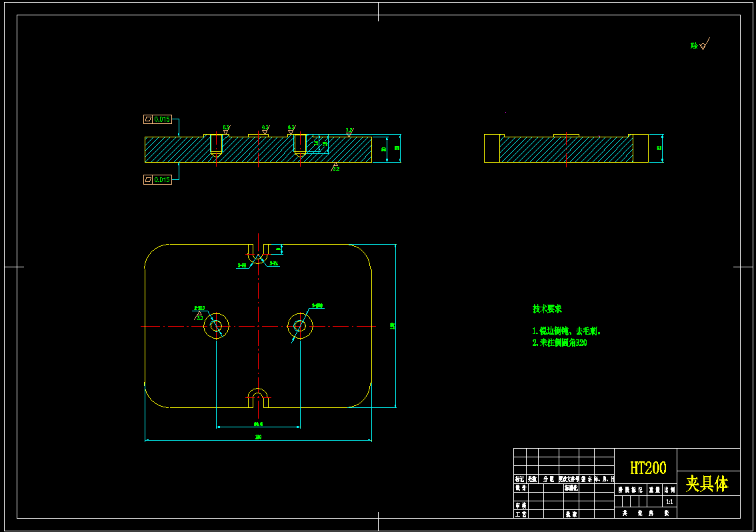The width and height of the screenshot is (756, 532).
Task: Click flatness symbol in the lower tolerance frame
Action: [149, 180]
